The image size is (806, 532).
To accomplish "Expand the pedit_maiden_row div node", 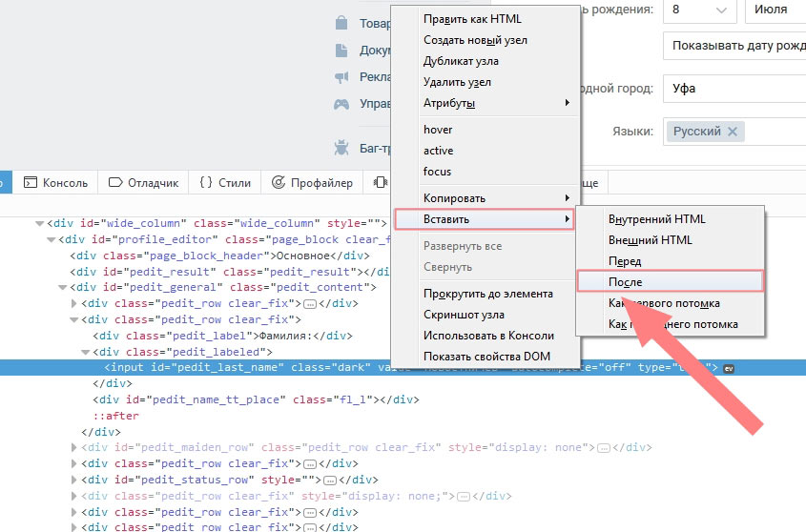I will click(x=74, y=448).
